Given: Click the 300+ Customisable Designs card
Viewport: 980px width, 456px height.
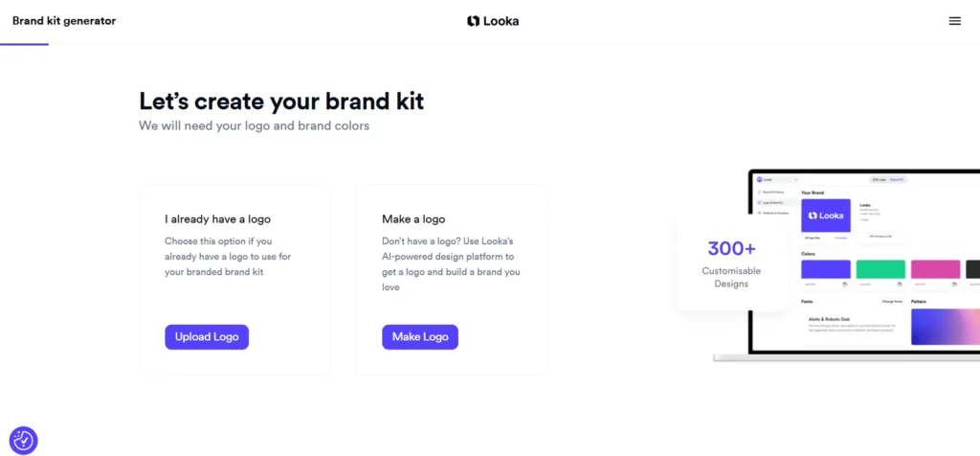Looking at the screenshot, I should pos(732,262).
